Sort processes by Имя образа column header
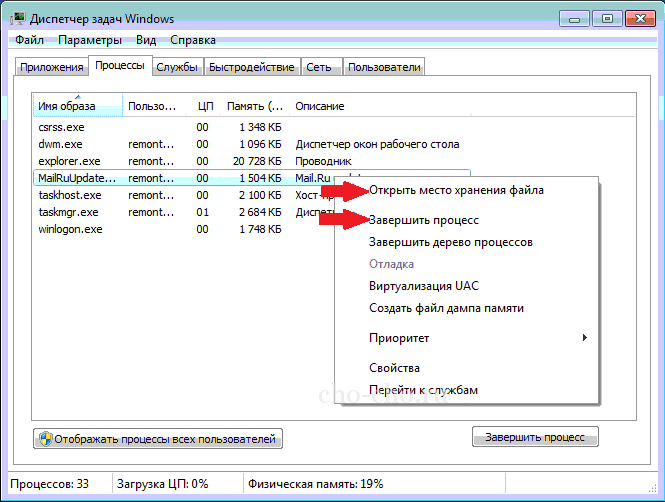The width and height of the screenshot is (665, 502). (76, 106)
